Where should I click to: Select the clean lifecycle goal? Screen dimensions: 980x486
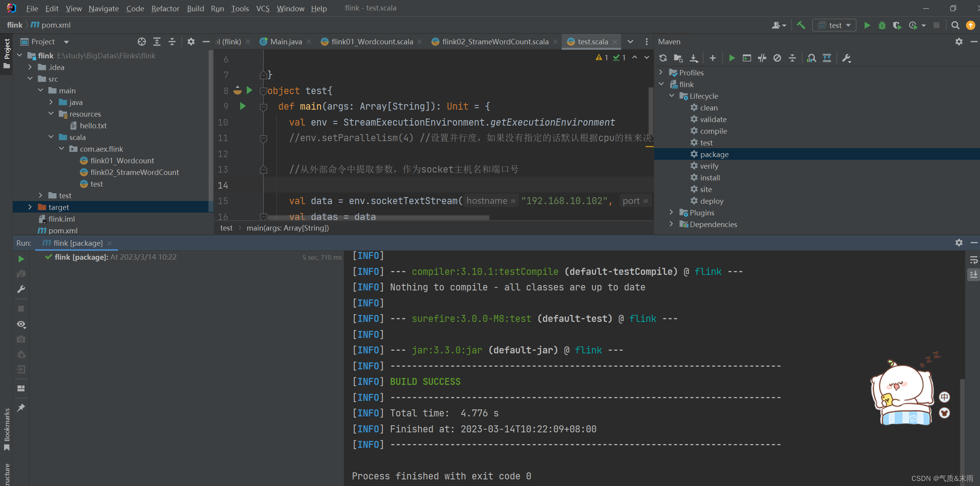tap(708, 108)
